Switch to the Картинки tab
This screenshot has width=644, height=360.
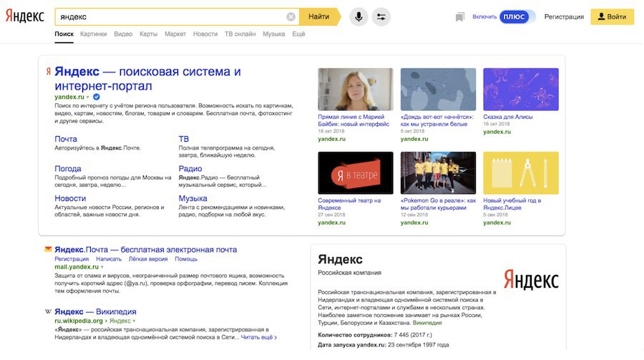click(93, 34)
